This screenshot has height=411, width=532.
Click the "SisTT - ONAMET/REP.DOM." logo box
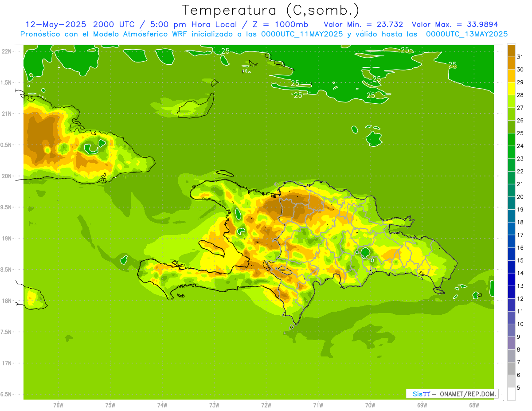point(452,394)
